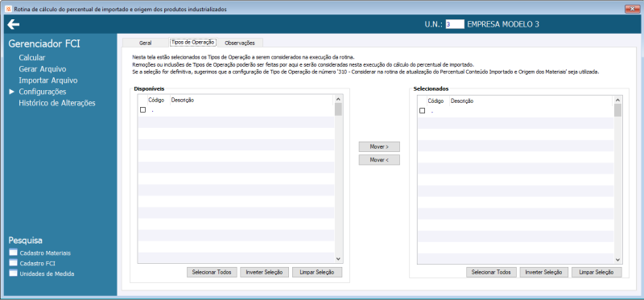The image size is (644, 300).
Task: Open Gerar Arquivo in sidebar
Action: click(x=43, y=69)
